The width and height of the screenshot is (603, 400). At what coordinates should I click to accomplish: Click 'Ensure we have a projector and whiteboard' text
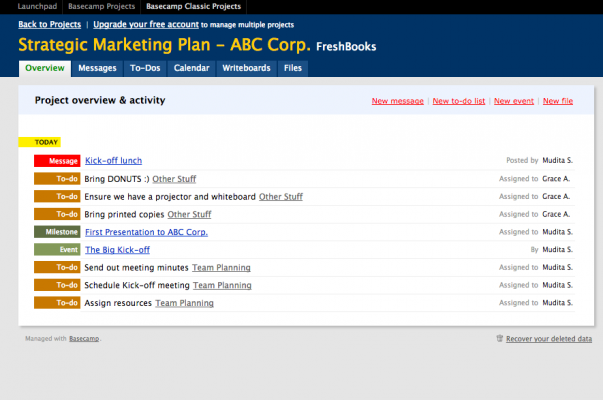click(x=170, y=197)
